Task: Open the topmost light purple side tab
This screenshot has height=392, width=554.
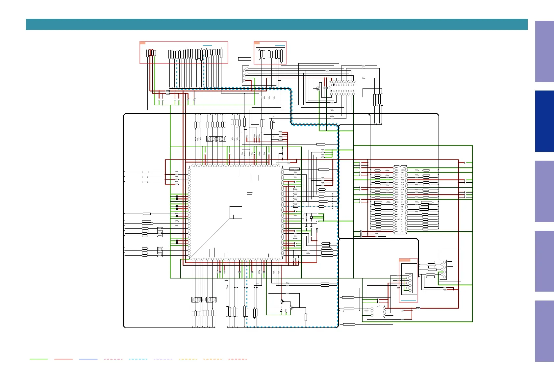Action: pos(544,51)
